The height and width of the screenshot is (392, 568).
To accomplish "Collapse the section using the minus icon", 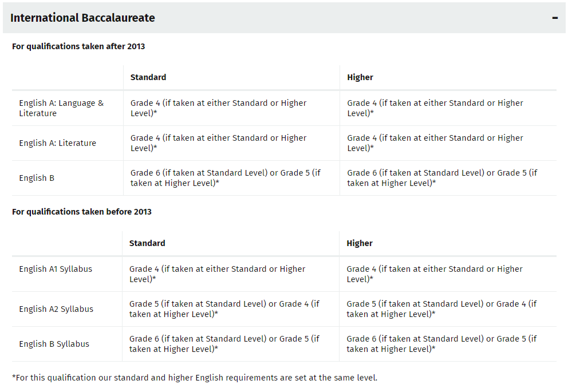I will coord(555,18).
